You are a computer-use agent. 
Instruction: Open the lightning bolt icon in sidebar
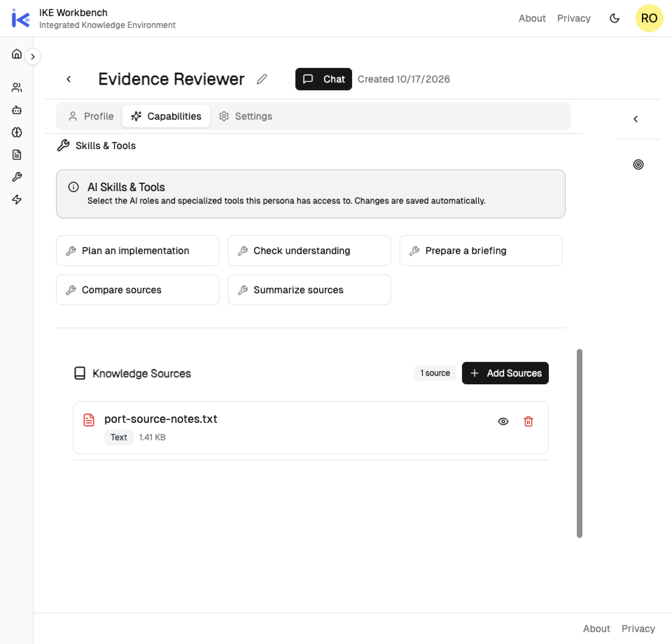(17, 199)
